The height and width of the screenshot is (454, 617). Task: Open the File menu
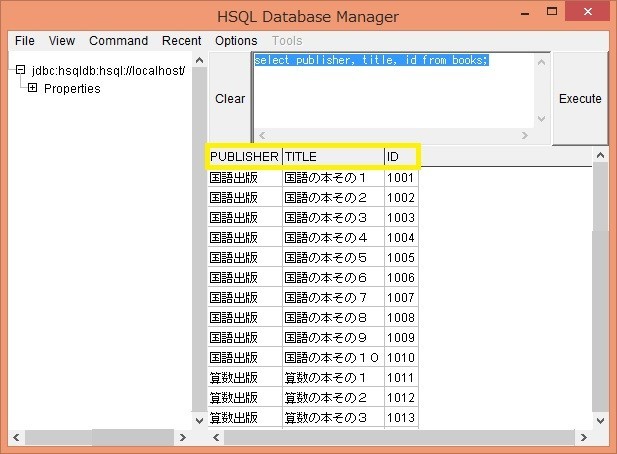25,41
